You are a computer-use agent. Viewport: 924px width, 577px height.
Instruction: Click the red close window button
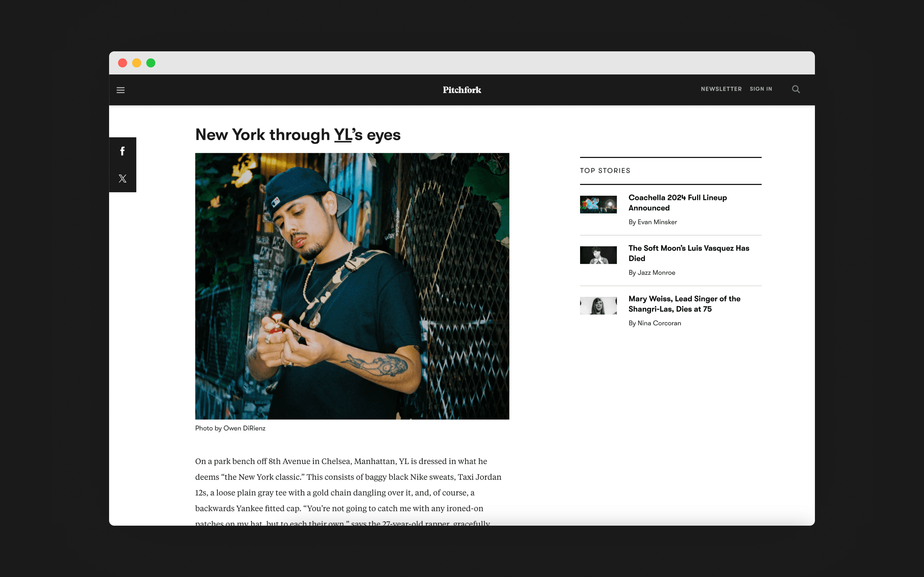point(123,63)
